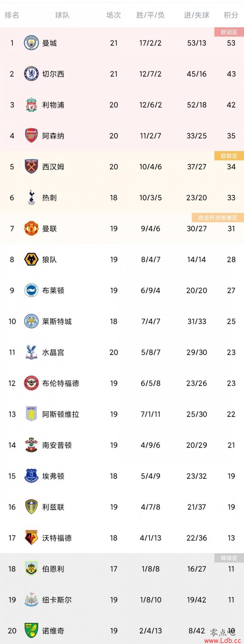Select the 积分 points column header
The width and height of the screenshot is (244, 644).
(x=231, y=15)
